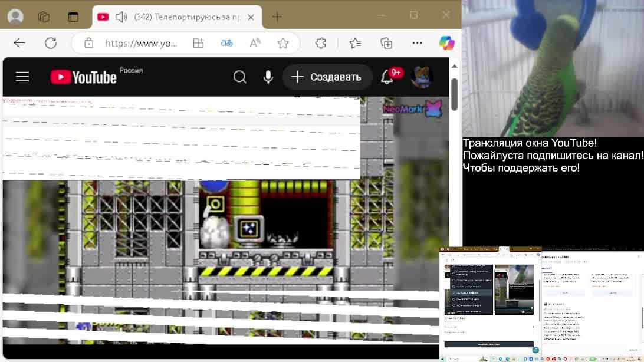The image size is (644, 362).
Task: Open the favorites list icon
Action: [355, 43]
